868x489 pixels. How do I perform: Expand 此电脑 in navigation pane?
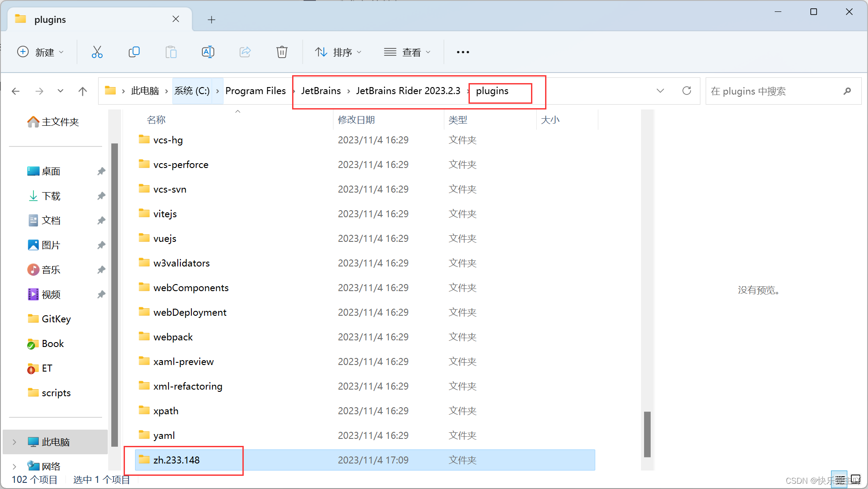click(x=14, y=442)
